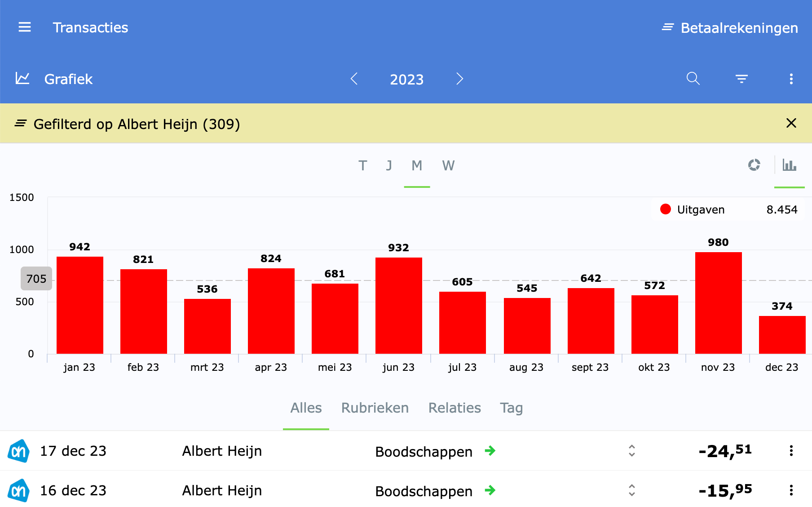Toggle the red Uitgaven legend marker

pyautogui.click(x=666, y=209)
